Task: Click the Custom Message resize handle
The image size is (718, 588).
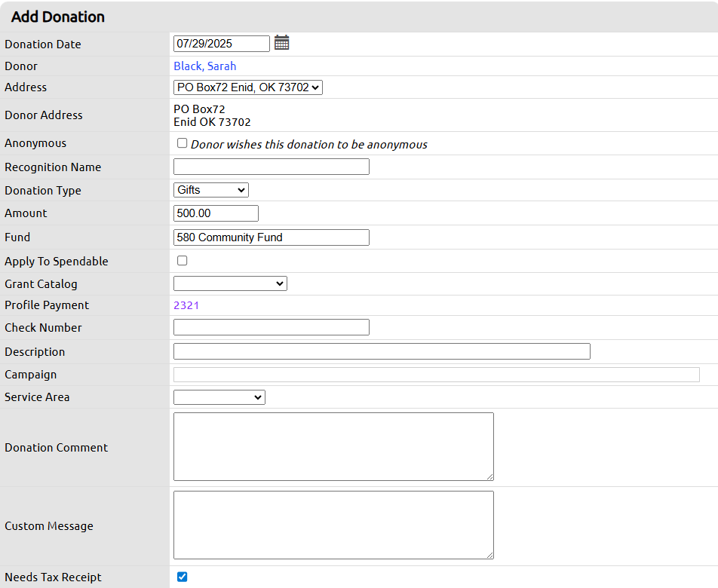Action: click(x=490, y=555)
